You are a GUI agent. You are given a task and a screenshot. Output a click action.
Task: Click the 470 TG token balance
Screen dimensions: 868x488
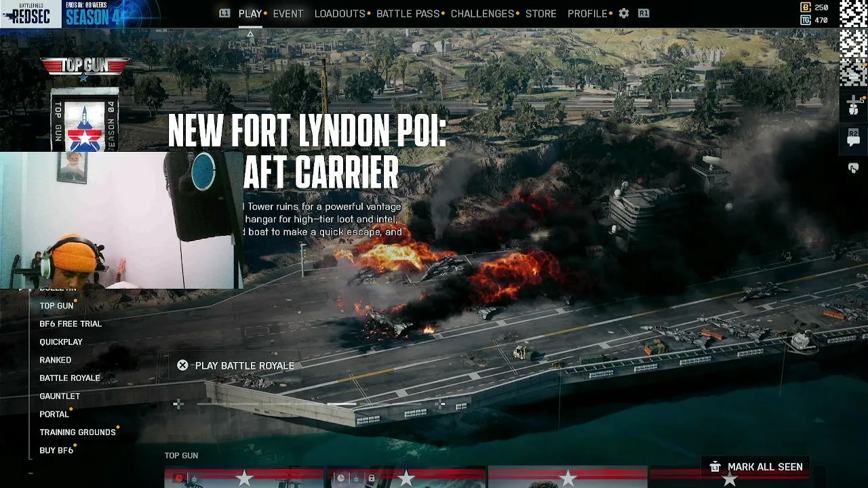tap(821, 20)
